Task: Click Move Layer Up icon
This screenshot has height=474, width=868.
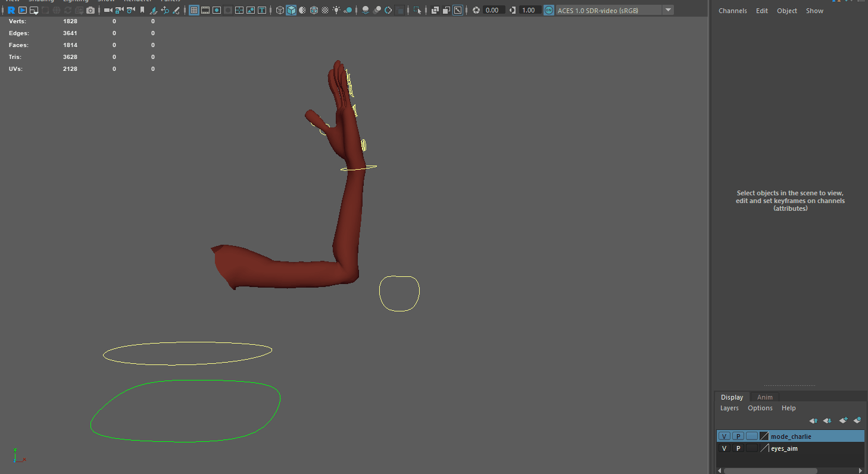Action: (813, 420)
